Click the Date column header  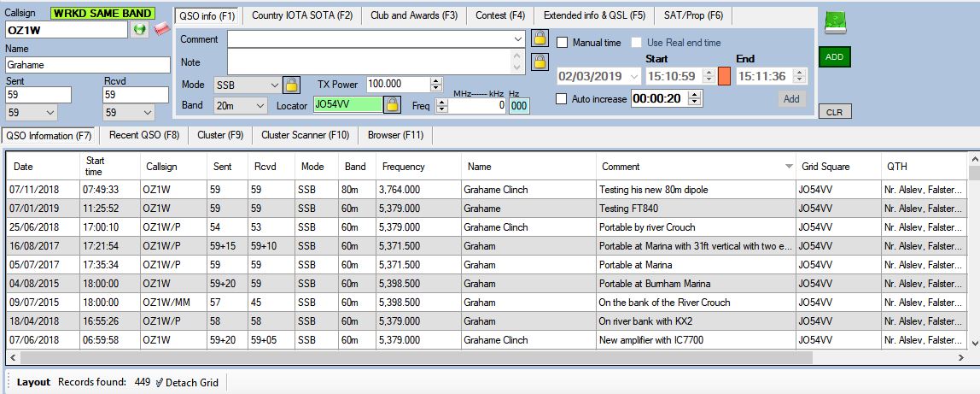point(43,167)
